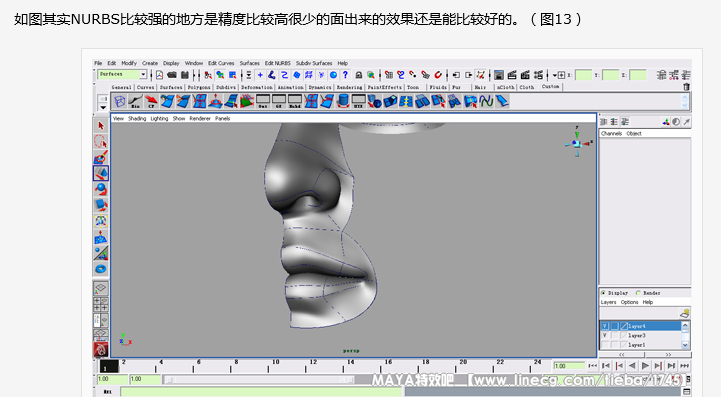Open the Edit NURBS menu
Image resolution: width=721 pixels, height=397 pixels.
pos(278,63)
